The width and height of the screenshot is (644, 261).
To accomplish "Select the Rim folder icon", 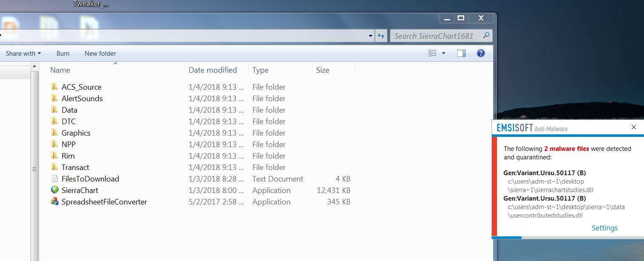I will point(54,156).
